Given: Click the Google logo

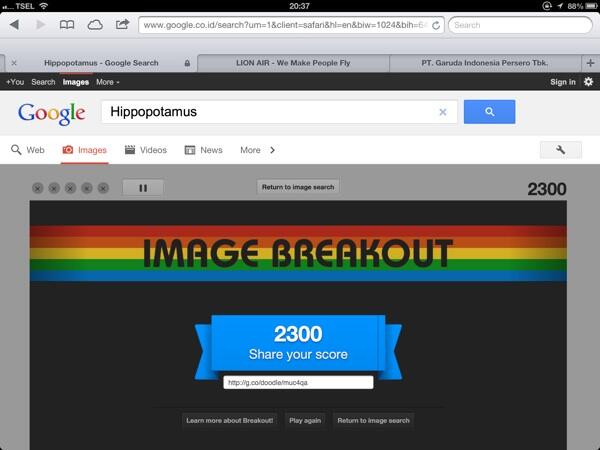Looking at the screenshot, I should pos(52,113).
